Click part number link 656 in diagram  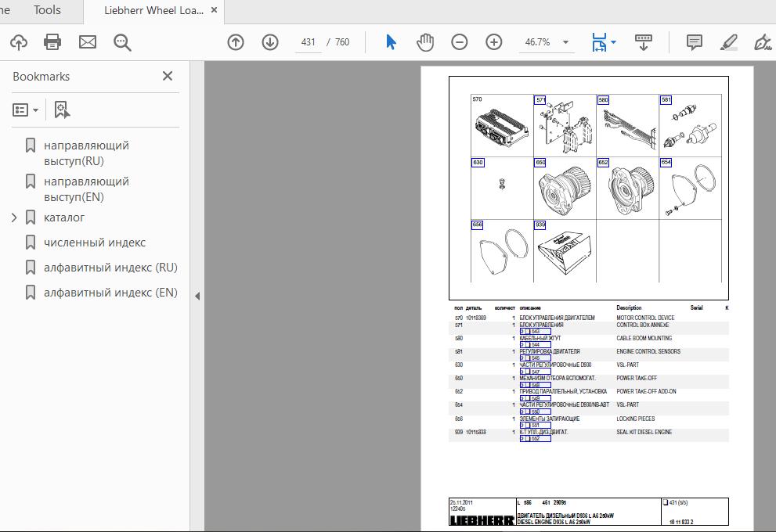point(477,225)
